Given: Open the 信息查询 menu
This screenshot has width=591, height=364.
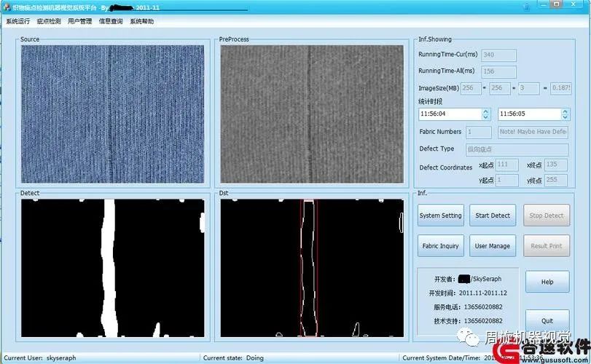Looking at the screenshot, I should point(111,21).
